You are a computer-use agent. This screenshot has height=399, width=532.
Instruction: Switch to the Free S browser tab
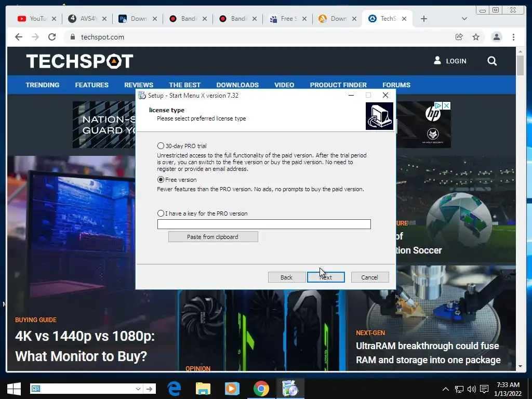pos(284,19)
